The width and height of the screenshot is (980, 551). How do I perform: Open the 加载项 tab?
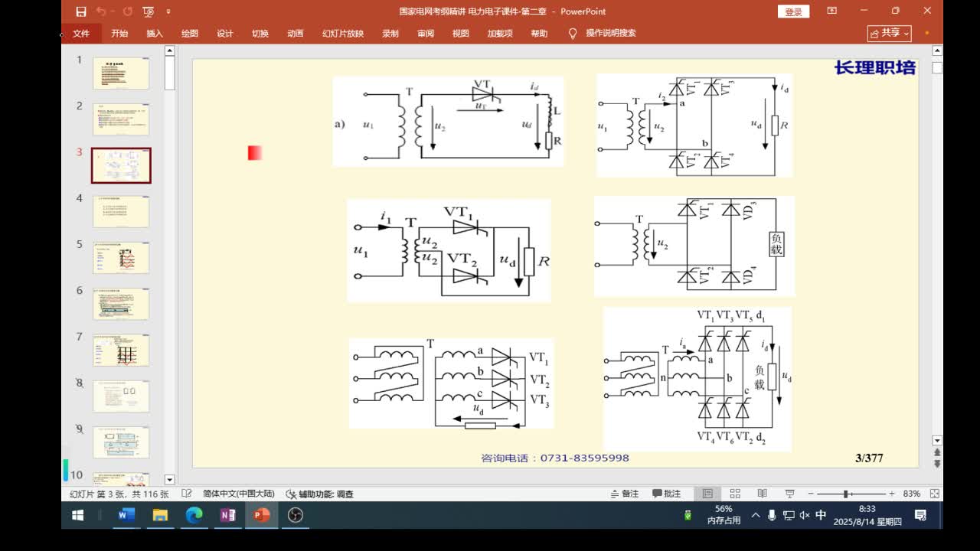click(500, 34)
